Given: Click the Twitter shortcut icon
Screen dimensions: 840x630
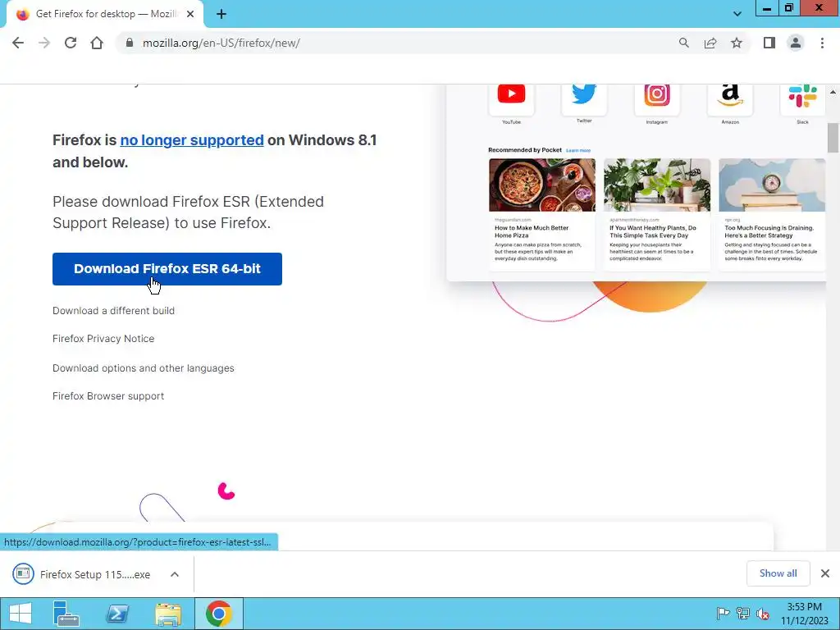Looking at the screenshot, I should coord(584,98).
